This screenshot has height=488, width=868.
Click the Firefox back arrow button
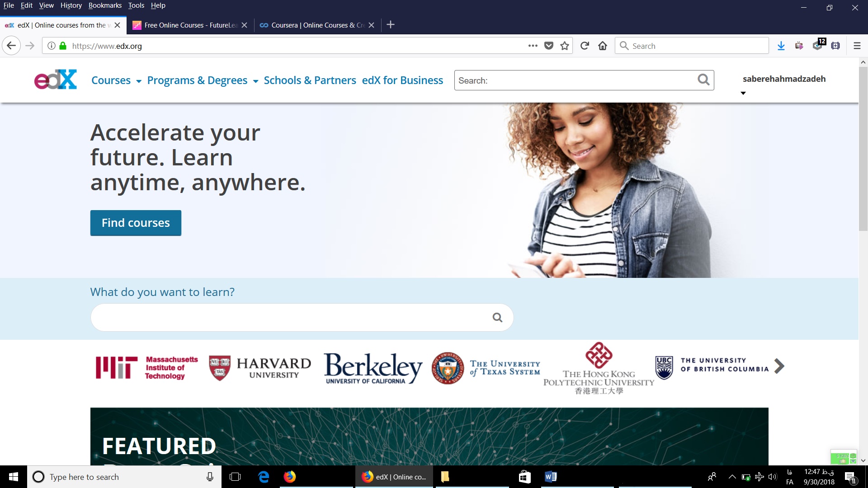tap(11, 46)
